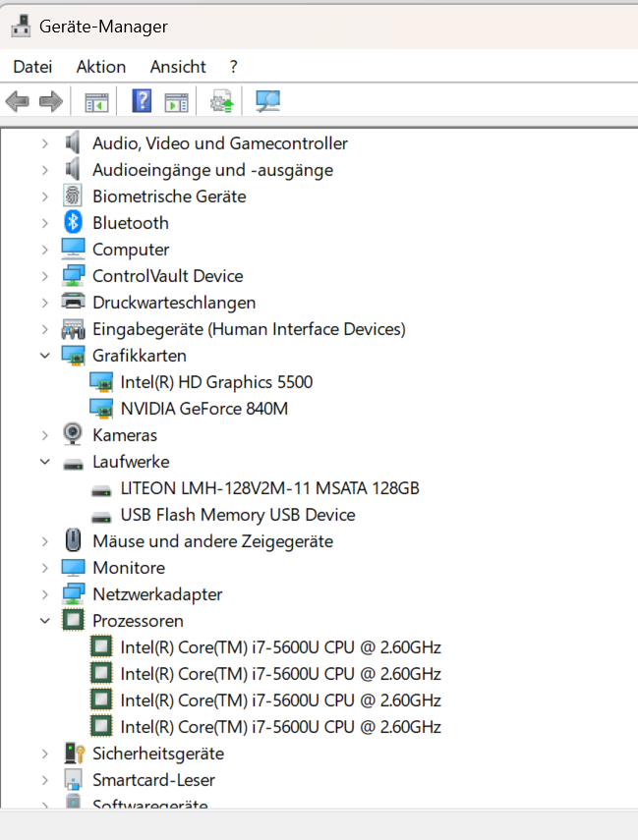Click the ControlVault Device icon
The image size is (638, 840).
coord(73,275)
